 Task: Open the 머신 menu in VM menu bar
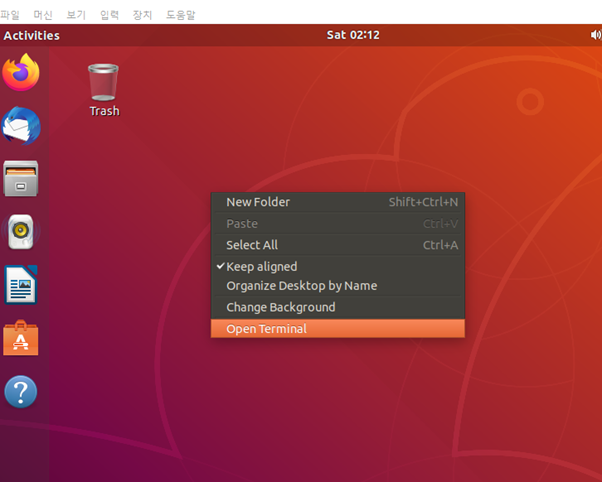point(43,15)
